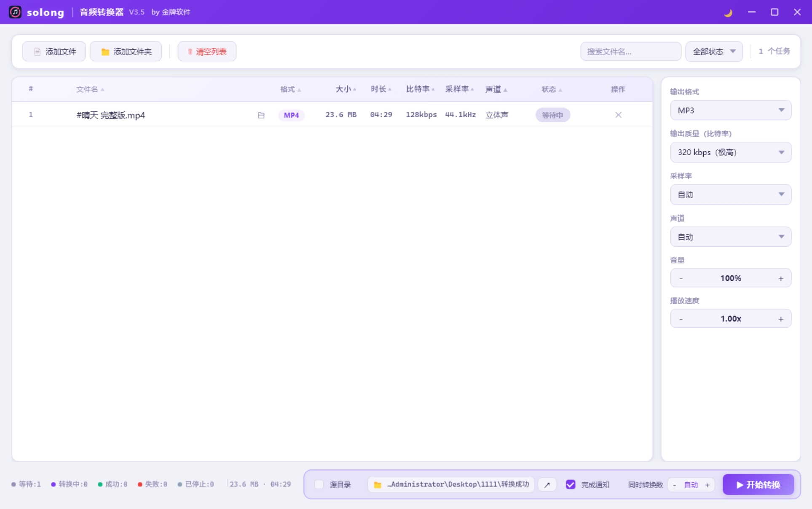
Task: Select the file name #晴天 完整版.mp4
Action: click(110, 115)
